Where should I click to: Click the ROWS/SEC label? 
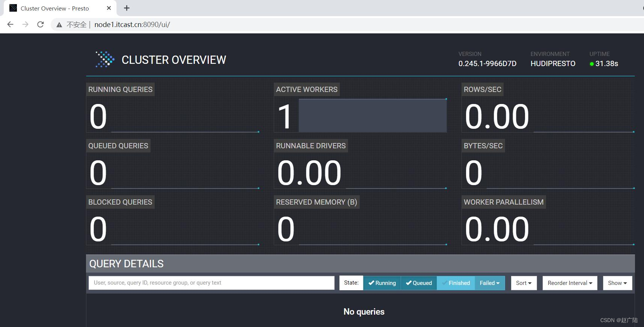(x=483, y=89)
